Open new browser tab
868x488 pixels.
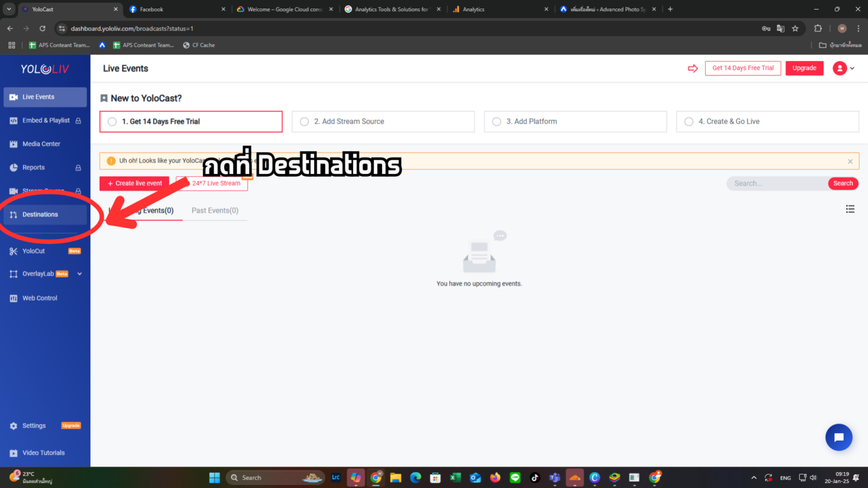[x=670, y=9]
